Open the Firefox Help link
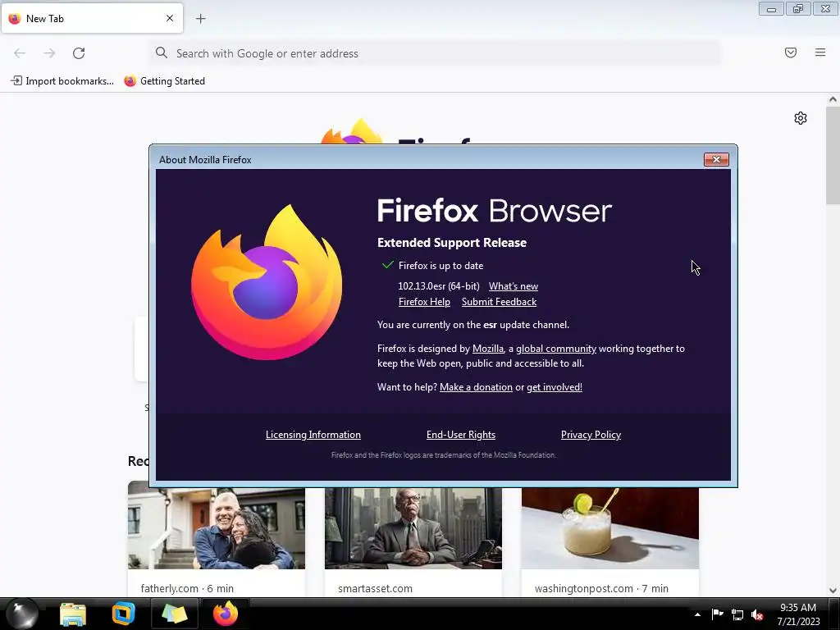This screenshot has width=840, height=630. pyautogui.click(x=424, y=302)
